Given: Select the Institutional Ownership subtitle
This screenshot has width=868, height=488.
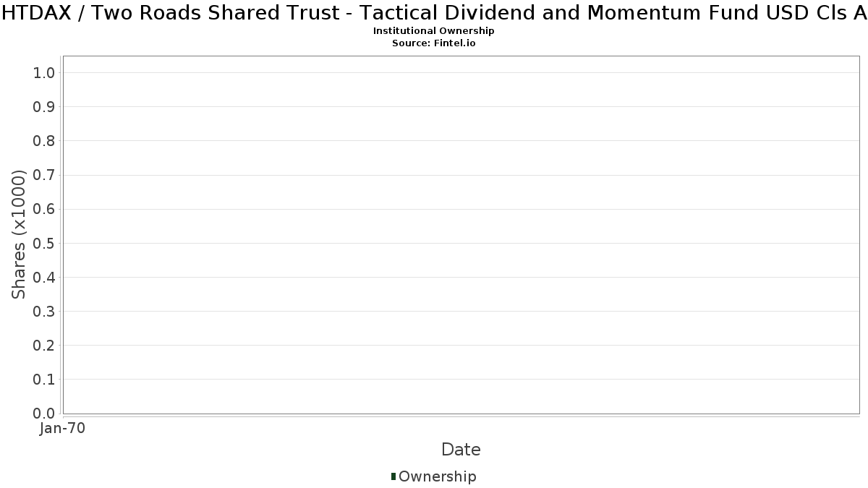Looking at the screenshot, I should (434, 31).
